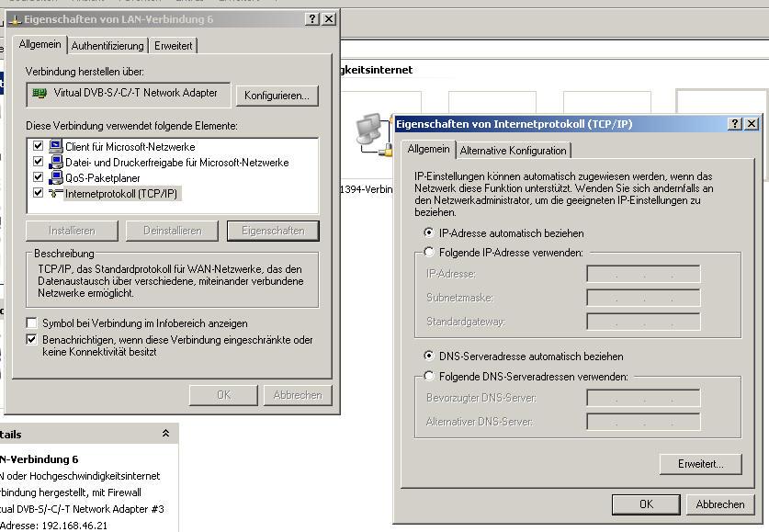Open the Erweitert... button in TCP/IP dialog
The image size is (769, 532).
tap(700, 464)
